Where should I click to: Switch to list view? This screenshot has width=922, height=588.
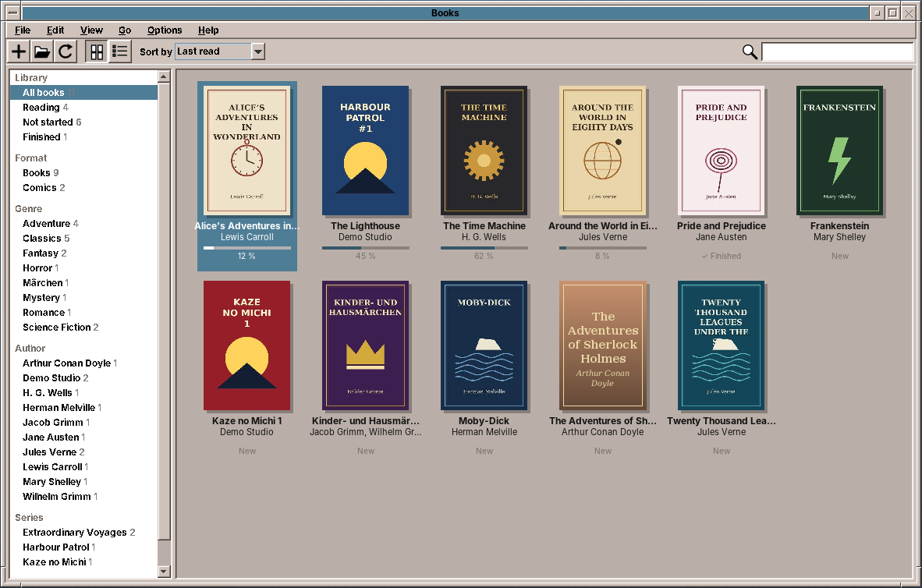click(x=119, y=51)
